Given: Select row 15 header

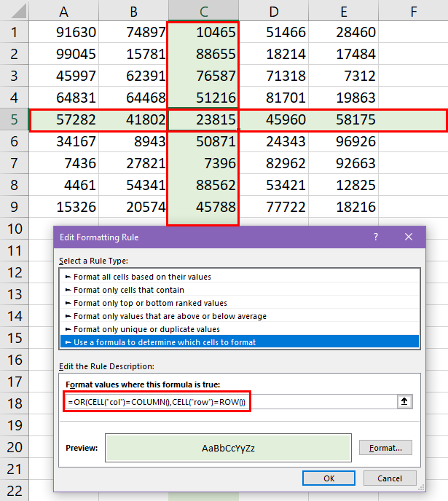Looking at the screenshot, I should click(15, 338).
